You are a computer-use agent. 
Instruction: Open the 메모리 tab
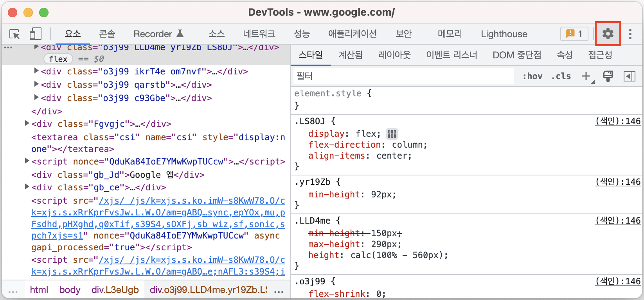pyautogui.click(x=450, y=34)
